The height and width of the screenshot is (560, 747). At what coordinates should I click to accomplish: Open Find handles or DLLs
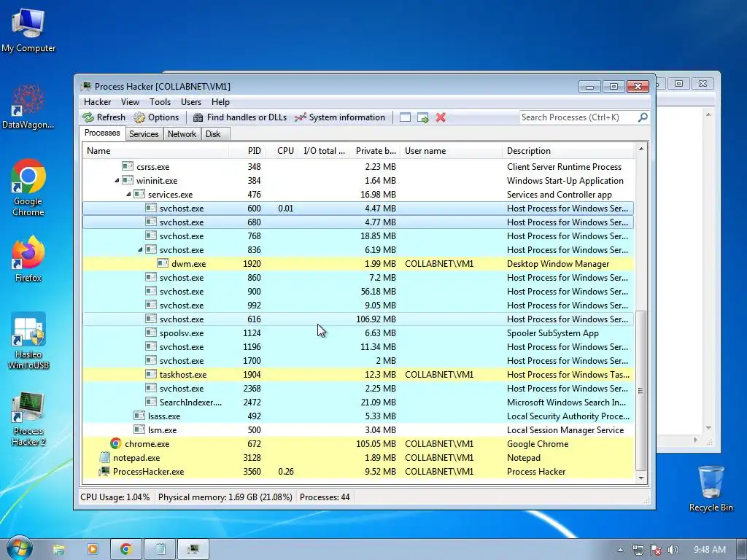coord(239,117)
